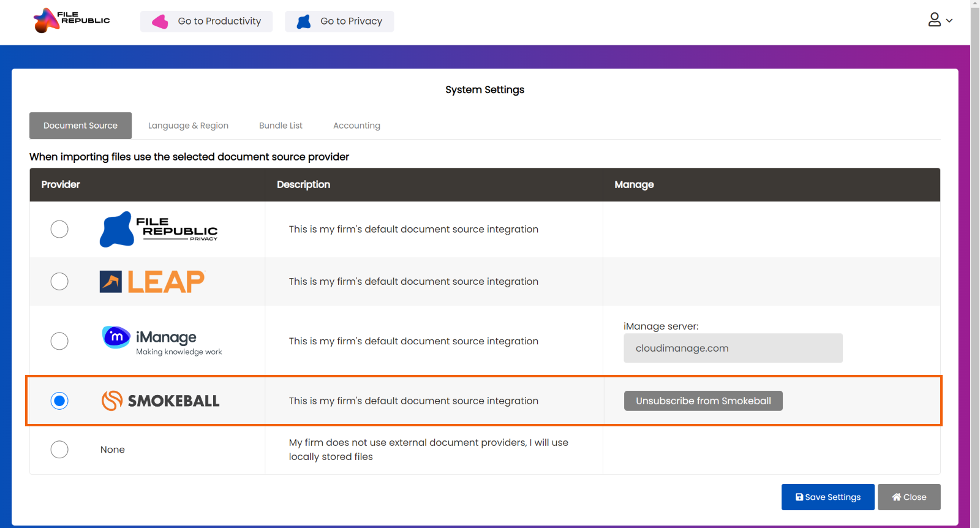Switch to the Accounting tab

click(x=356, y=126)
